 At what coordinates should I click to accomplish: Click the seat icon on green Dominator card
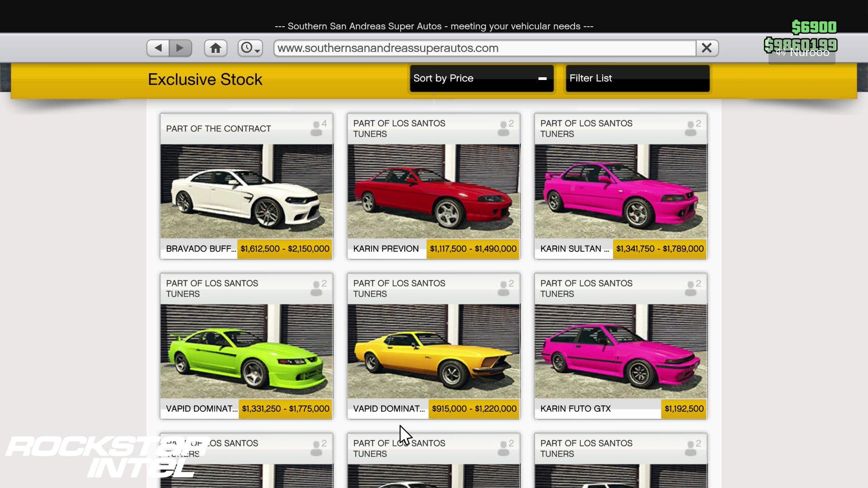point(318,288)
